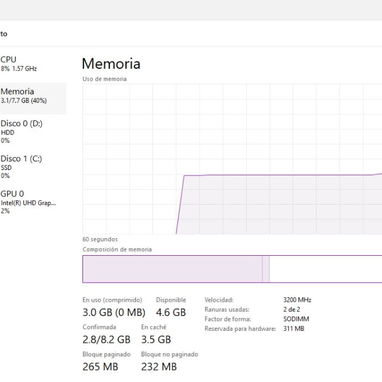
Task: Click the Memoria heading
Action: click(111, 64)
